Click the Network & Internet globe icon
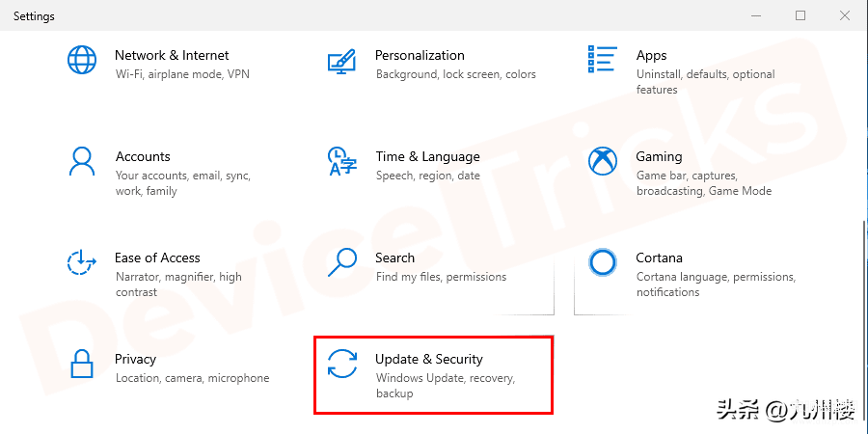Image resolution: width=868 pixels, height=434 pixels. click(81, 61)
